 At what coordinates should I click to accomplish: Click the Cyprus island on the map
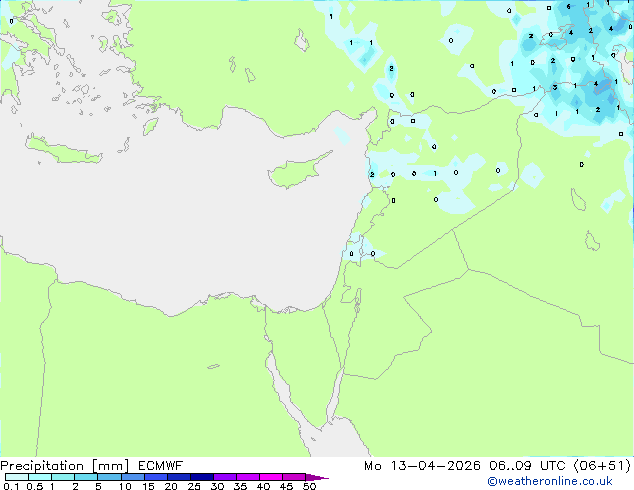(x=295, y=173)
